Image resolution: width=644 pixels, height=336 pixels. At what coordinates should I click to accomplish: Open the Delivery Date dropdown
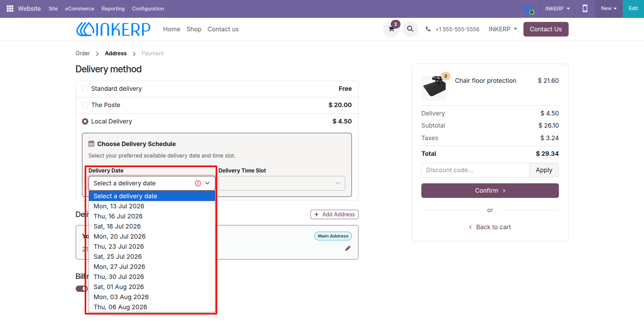[x=152, y=183]
